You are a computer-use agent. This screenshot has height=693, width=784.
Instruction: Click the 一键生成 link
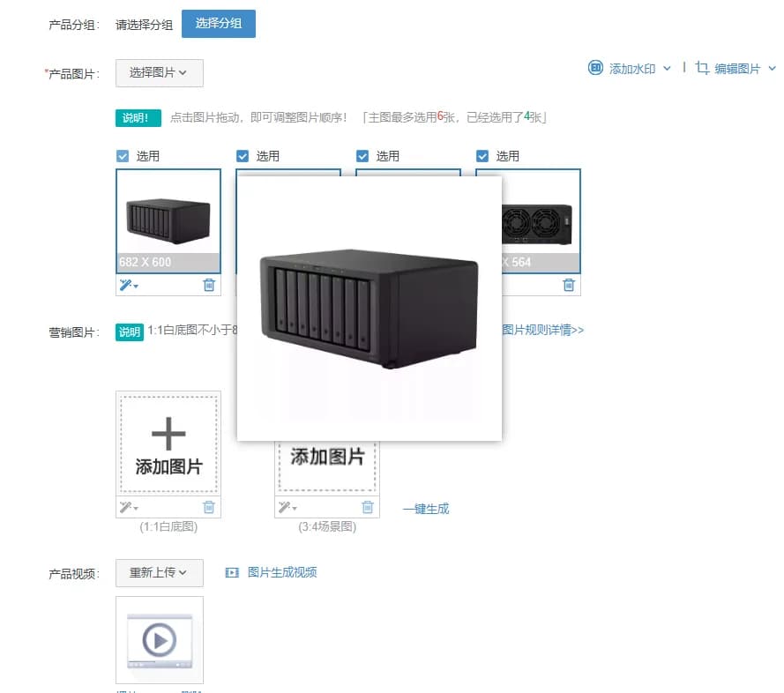(x=426, y=509)
